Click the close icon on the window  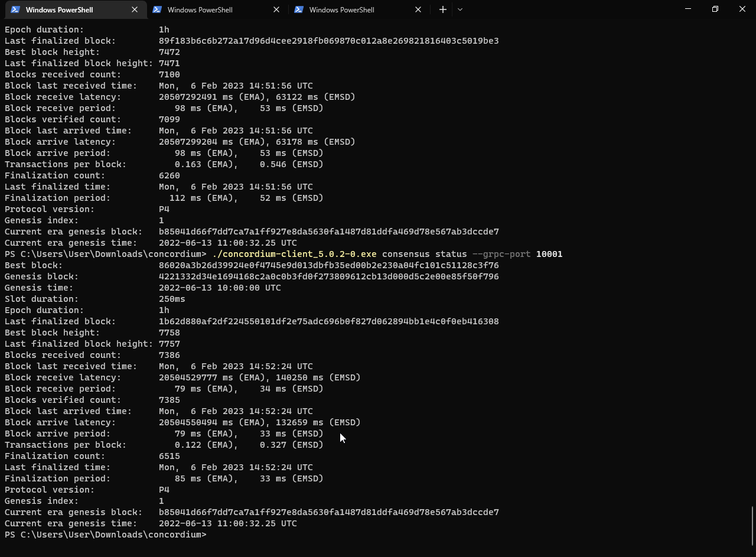742,9
